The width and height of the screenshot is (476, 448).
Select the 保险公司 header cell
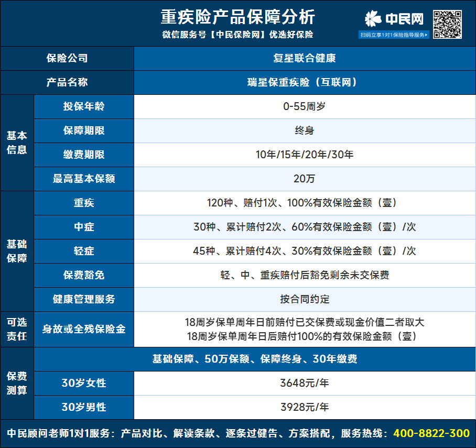[67, 58]
